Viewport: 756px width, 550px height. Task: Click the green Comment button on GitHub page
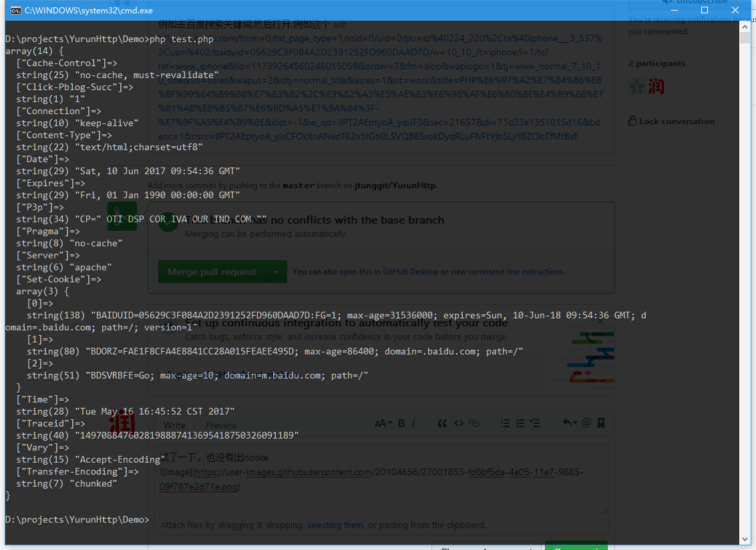coord(576,546)
